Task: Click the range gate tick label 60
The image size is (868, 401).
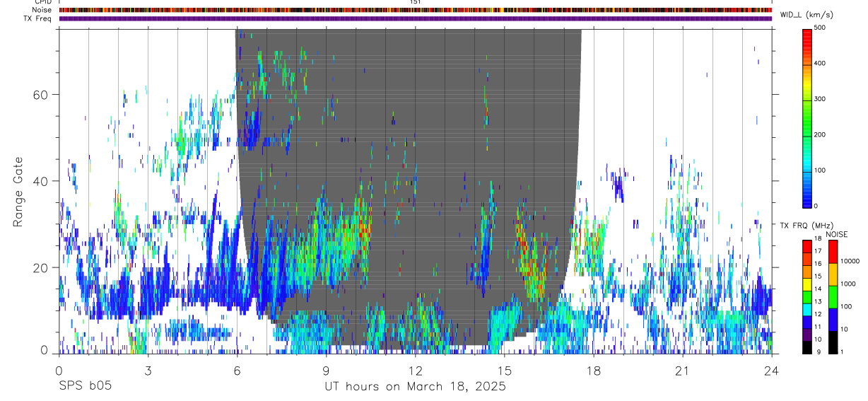Action: [42, 95]
